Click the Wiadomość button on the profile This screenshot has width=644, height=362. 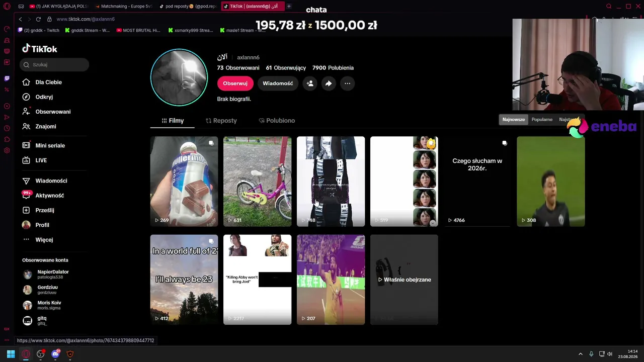pos(278,83)
